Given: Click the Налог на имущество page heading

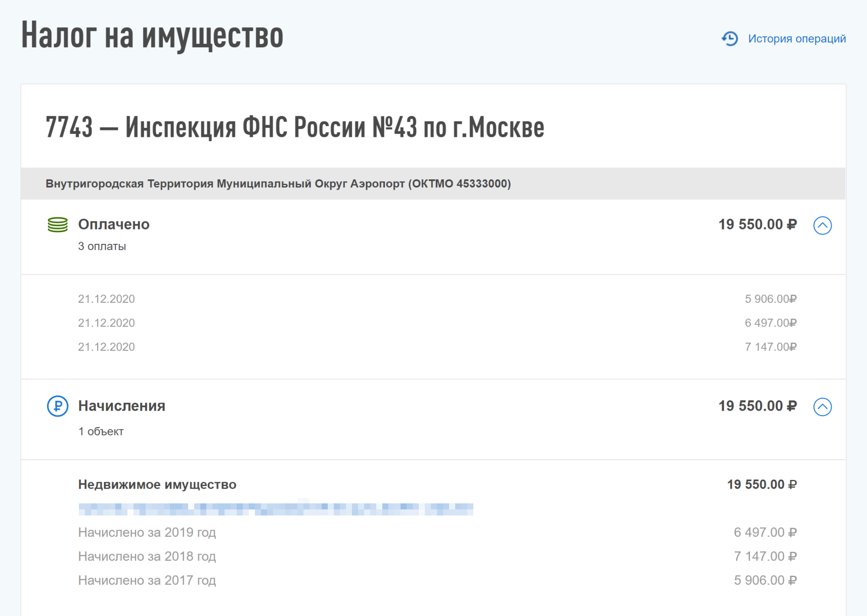Looking at the screenshot, I should 152,36.
